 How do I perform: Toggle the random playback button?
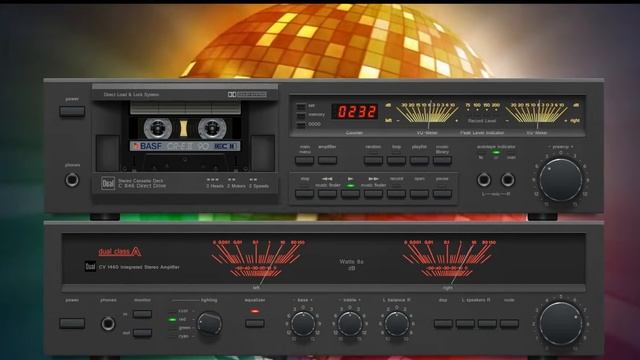coord(373,160)
